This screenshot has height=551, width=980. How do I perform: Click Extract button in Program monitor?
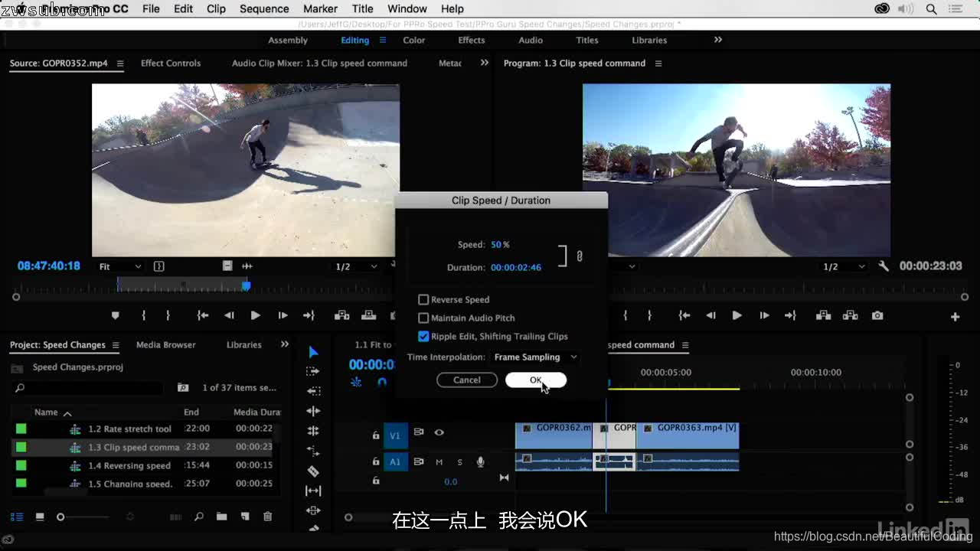[x=850, y=315]
